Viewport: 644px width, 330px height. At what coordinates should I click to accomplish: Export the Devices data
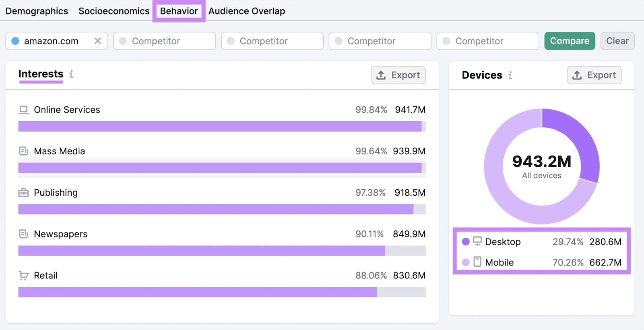click(x=594, y=75)
